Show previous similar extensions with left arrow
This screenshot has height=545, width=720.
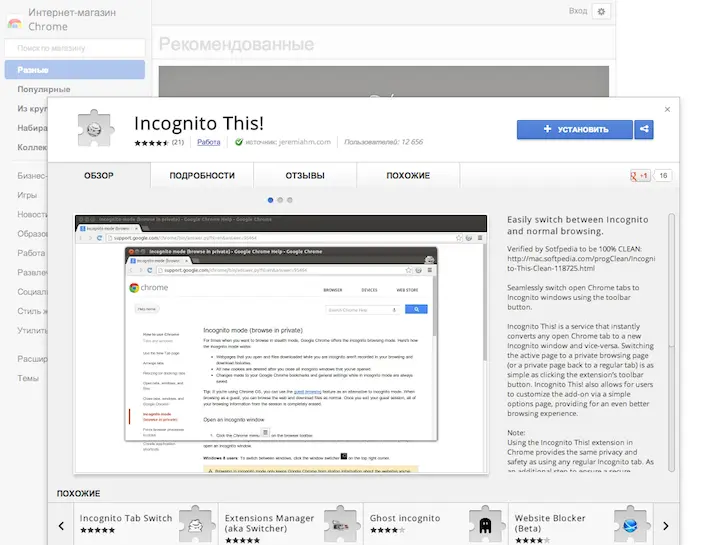(61, 526)
